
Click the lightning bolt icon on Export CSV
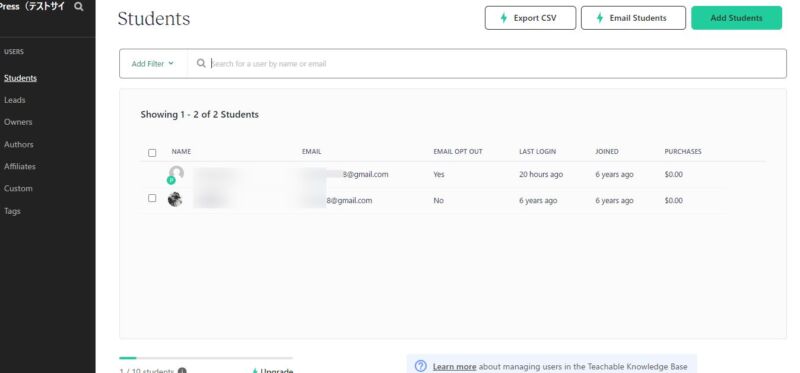(x=504, y=18)
